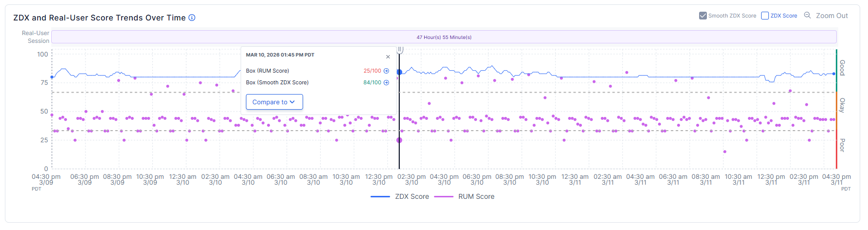Click the 84/100 Smooth ZDX score value
This screenshot has height=230, width=868.
[x=372, y=82]
